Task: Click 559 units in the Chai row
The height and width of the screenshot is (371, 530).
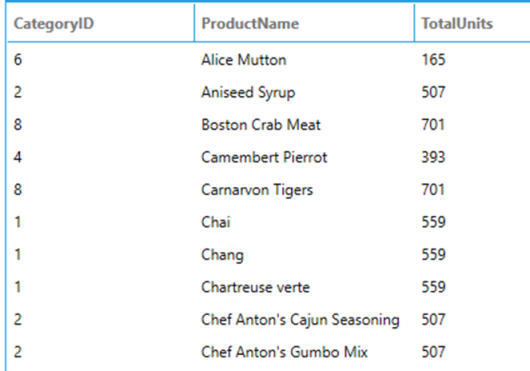Action: click(x=433, y=222)
